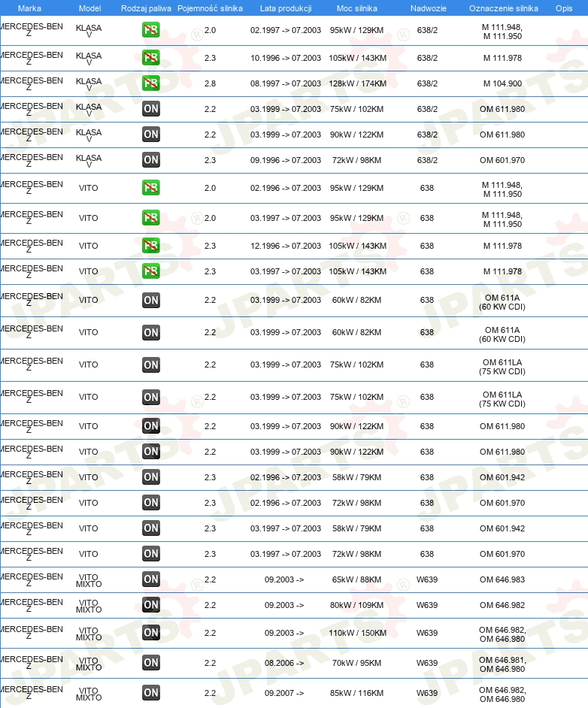Click the ON icon in the VITO MIXTO 70kW row
588x708 pixels.
pos(151,663)
